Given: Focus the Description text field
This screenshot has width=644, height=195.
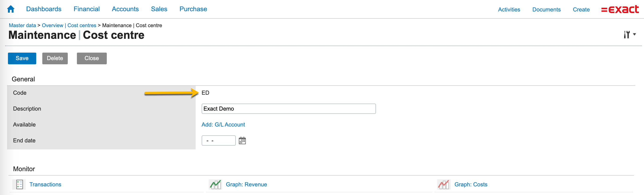Looking at the screenshot, I should [x=289, y=109].
